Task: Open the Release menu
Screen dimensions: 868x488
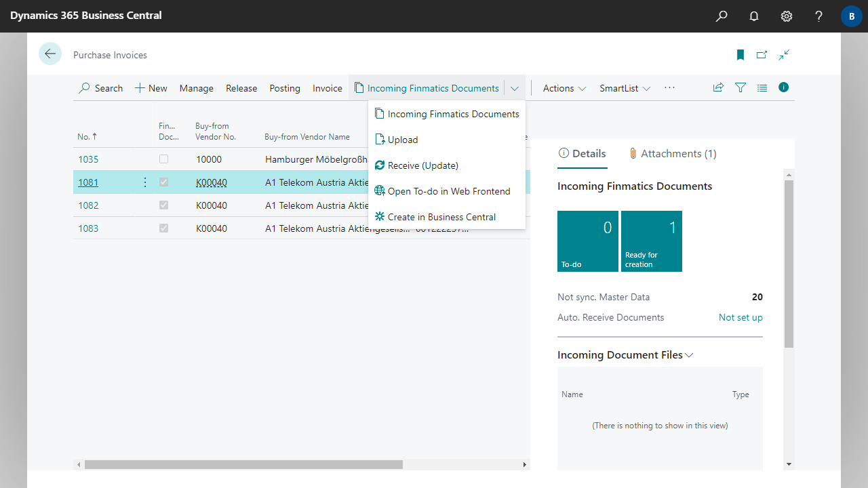Action: coord(241,88)
